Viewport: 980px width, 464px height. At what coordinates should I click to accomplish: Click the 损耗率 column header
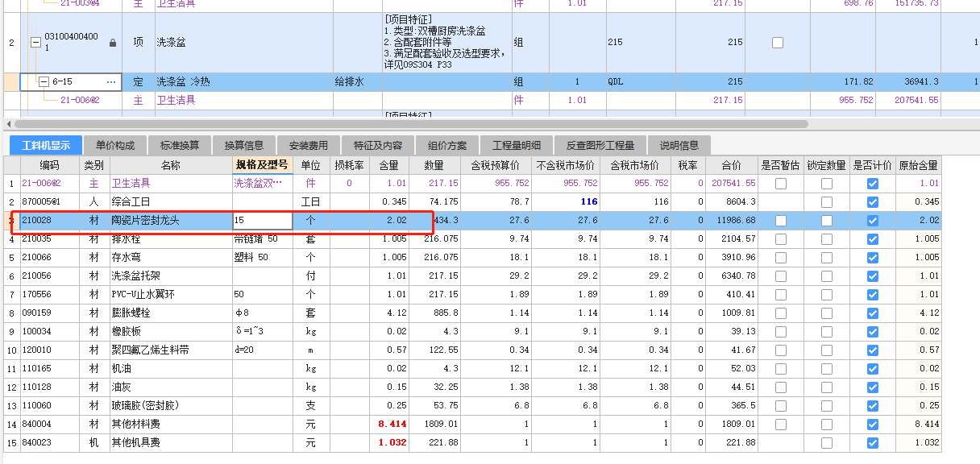tap(349, 165)
